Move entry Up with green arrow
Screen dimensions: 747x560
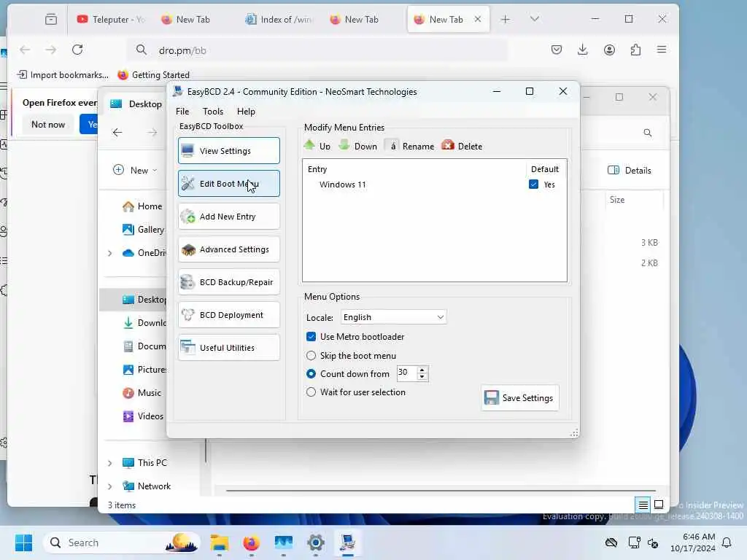pyautogui.click(x=317, y=146)
